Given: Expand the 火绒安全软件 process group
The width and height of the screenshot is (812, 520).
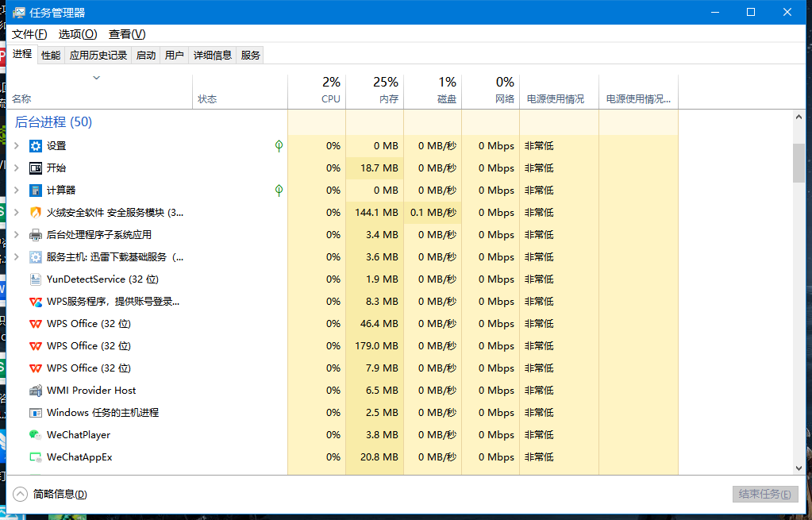Looking at the screenshot, I should (16, 212).
